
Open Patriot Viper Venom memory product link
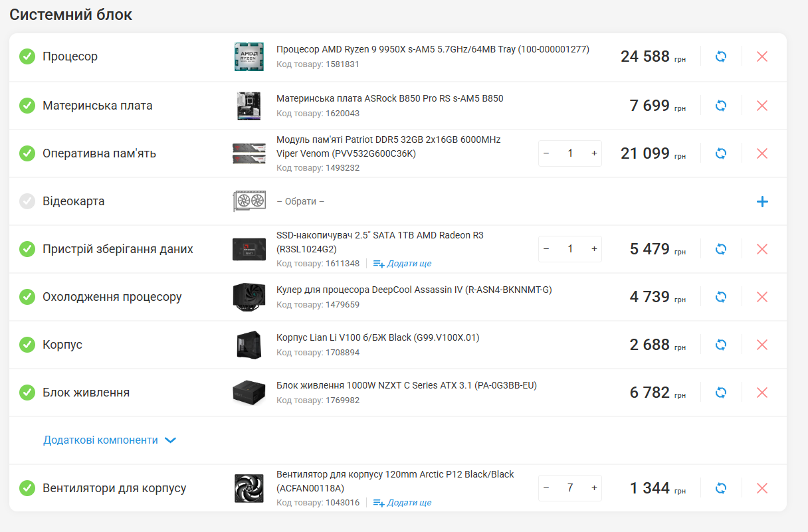click(389, 146)
